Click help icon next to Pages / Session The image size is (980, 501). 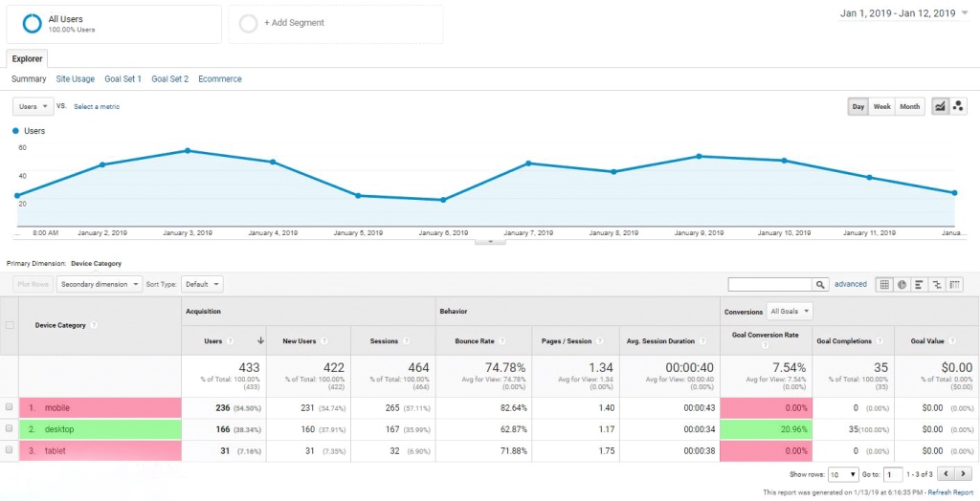coord(599,341)
